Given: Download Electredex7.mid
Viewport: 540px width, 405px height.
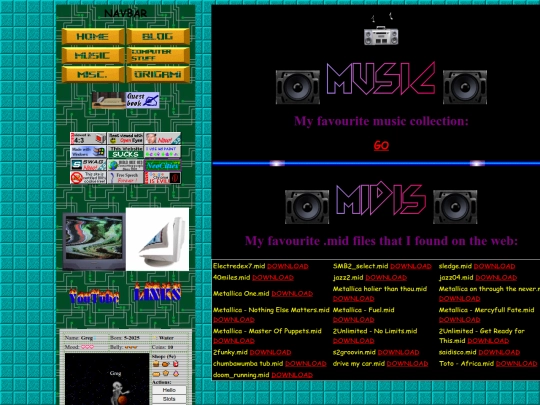Looking at the screenshot, I should [x=288, y=266].
